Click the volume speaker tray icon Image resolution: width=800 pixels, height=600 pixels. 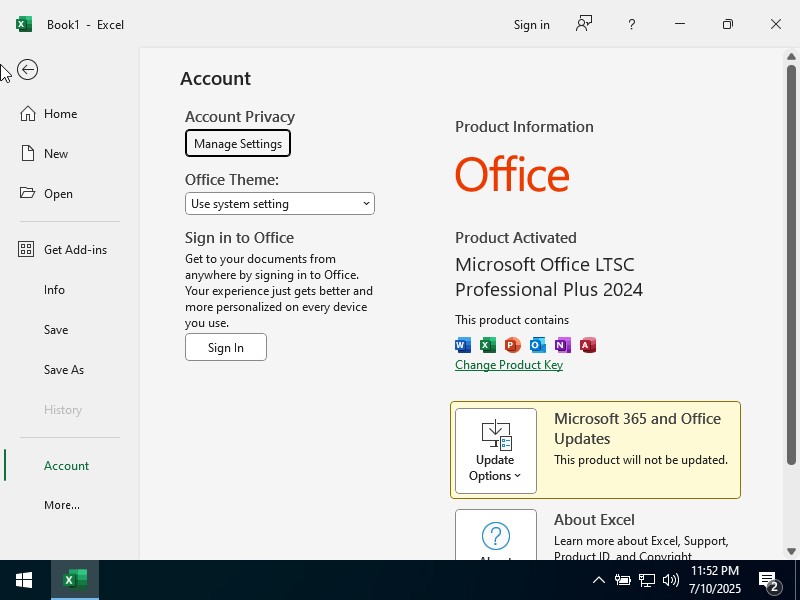click(670, 580)
